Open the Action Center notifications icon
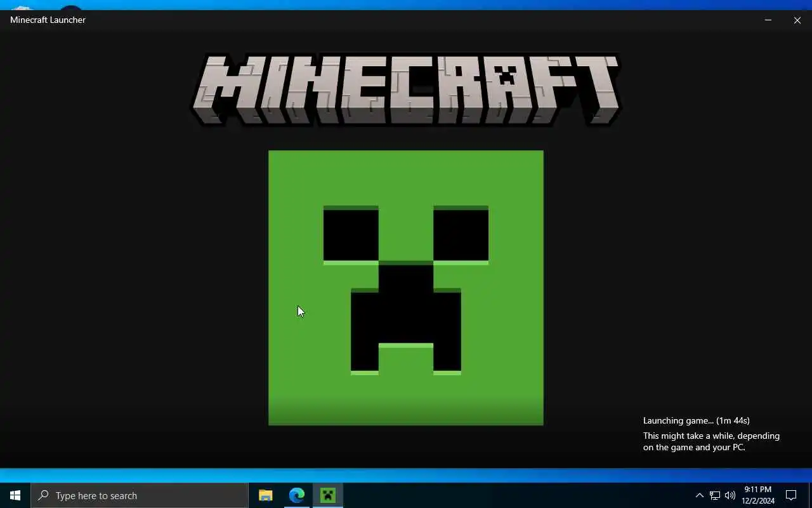This screenshot has width=812, height=508. click(x=791, y=495)
